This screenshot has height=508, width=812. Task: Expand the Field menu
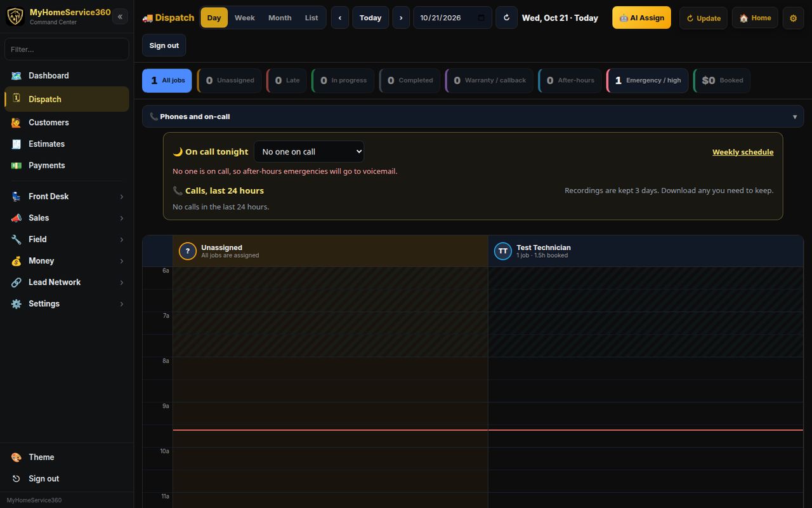(x=67, y=239)
